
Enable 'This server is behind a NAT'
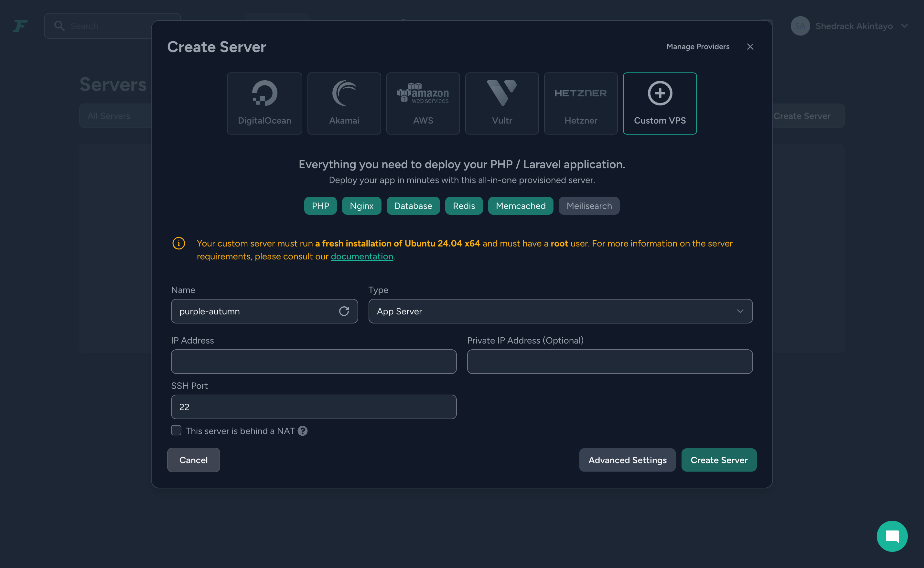click(x=176, y=430)
